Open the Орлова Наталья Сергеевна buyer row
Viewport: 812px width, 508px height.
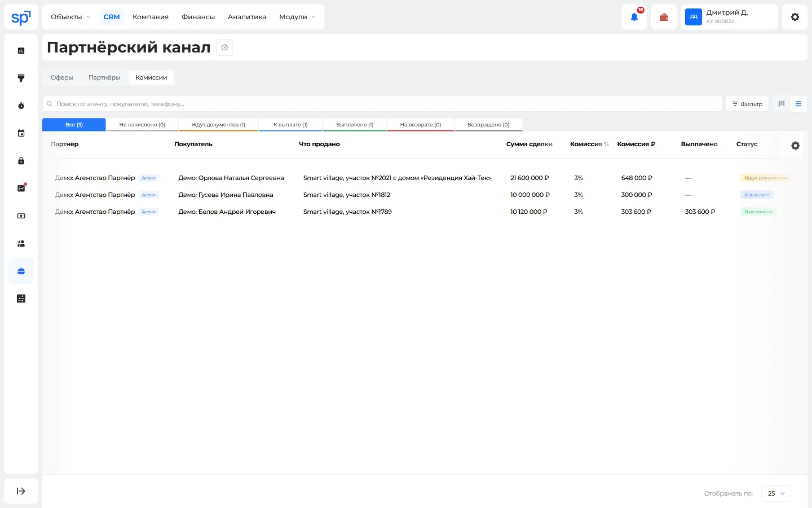(231, 178)
